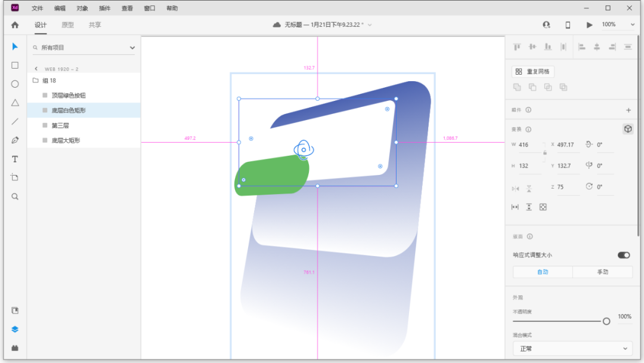Expand the 所有项目 filter dropdown

tap(132, 48)
